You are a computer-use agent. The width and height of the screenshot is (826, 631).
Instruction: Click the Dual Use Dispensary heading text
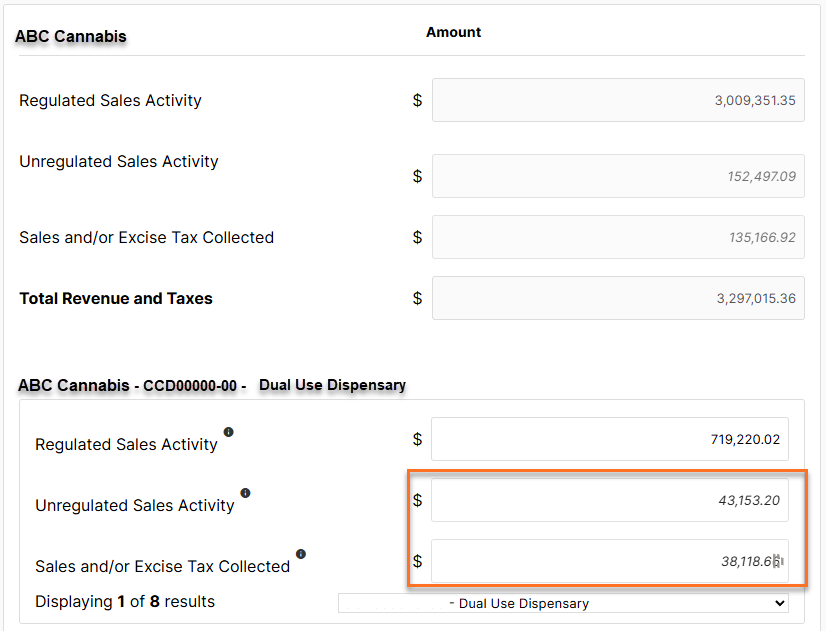(x=332, y=385)
